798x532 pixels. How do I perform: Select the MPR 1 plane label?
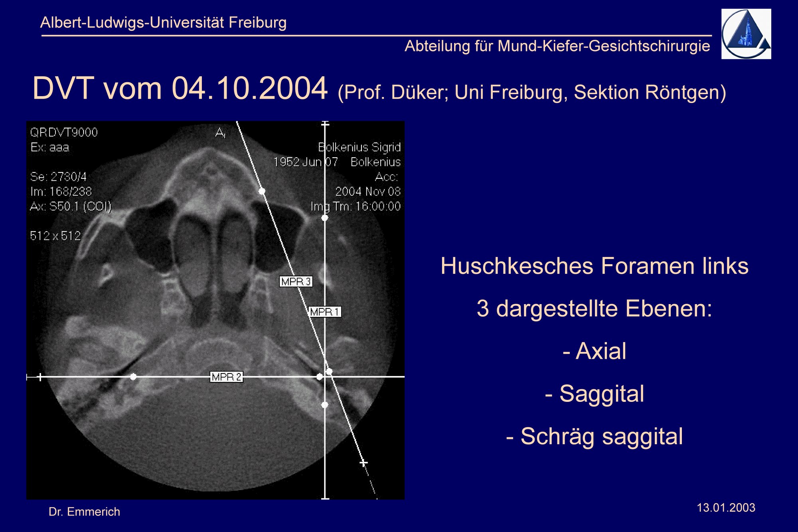point(325,312)
